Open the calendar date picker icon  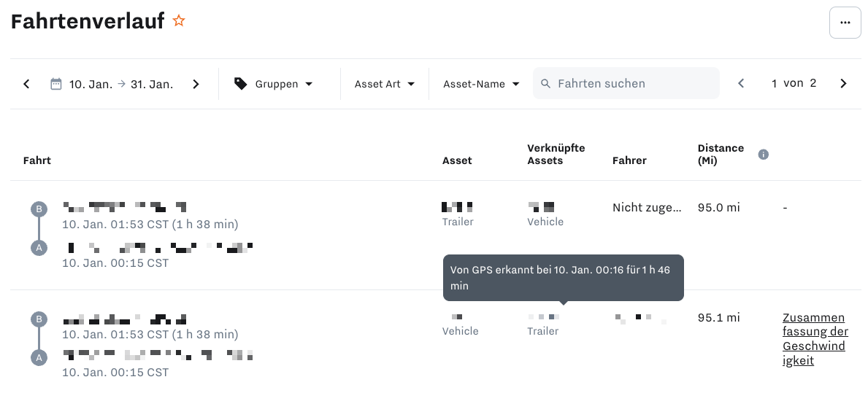point(56,84)
